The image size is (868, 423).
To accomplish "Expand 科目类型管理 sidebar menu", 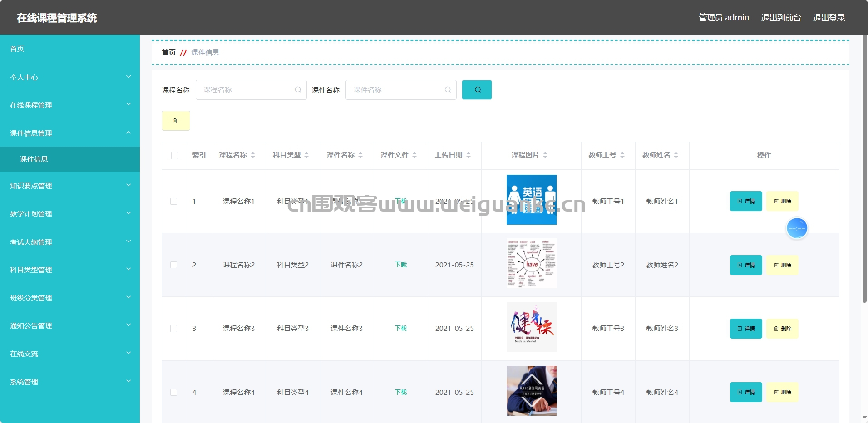I will tap(70, 270).
